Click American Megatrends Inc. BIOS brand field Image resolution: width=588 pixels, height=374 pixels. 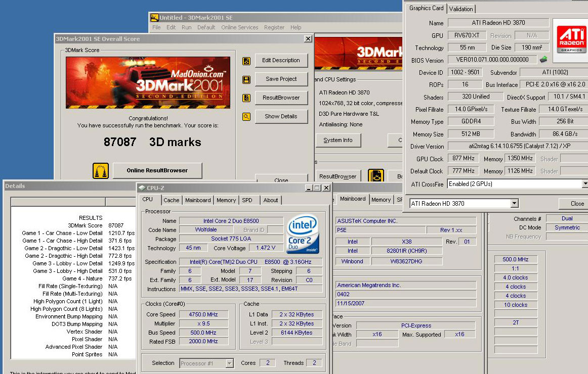pyautogui.click(x=406, y=285)
